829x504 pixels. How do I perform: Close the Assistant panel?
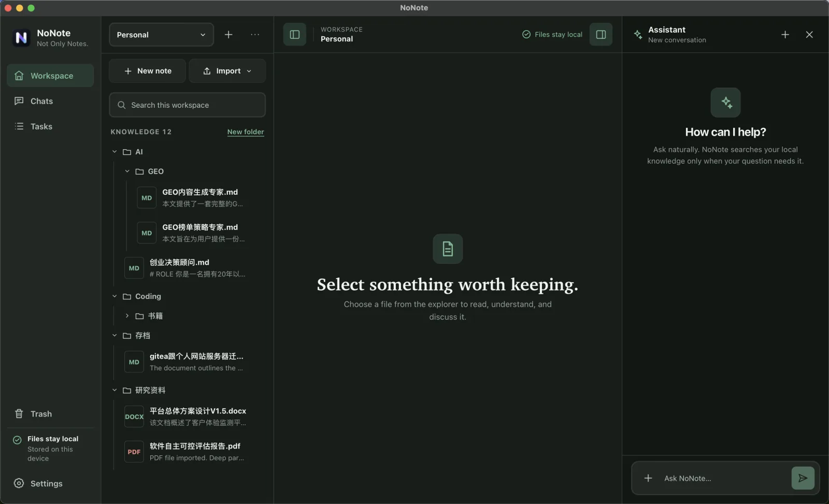(809, 35)
